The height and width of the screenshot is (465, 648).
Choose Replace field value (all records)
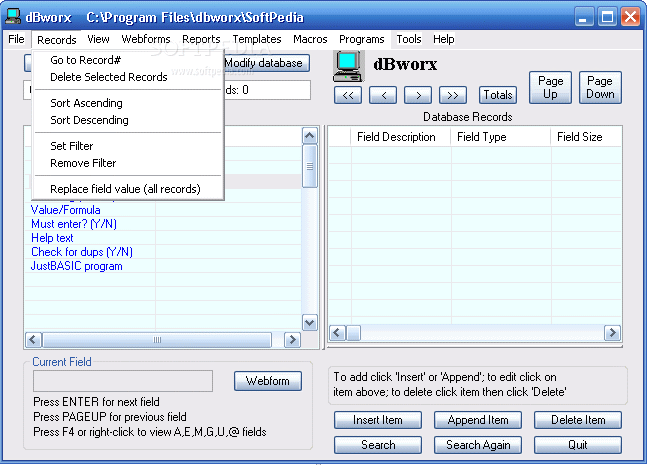128,189
